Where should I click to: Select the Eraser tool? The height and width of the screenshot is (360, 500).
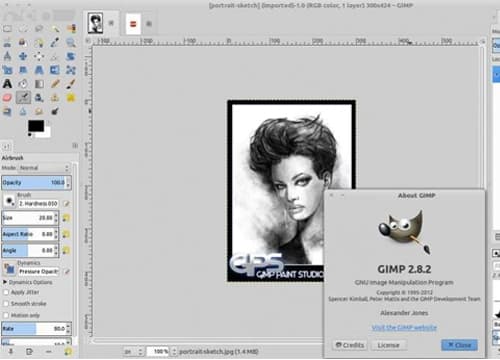pos(7,98)
